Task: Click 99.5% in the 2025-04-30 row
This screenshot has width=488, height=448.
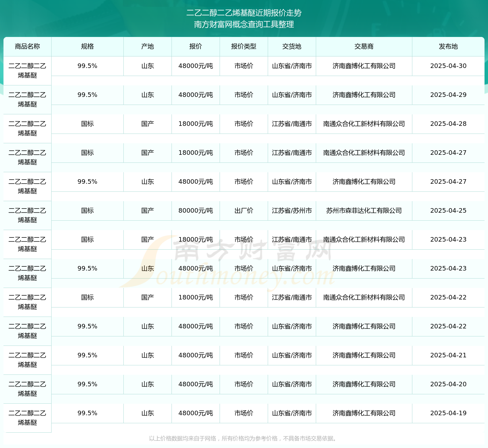Action: pyautogui.click(x=87, y=66)
